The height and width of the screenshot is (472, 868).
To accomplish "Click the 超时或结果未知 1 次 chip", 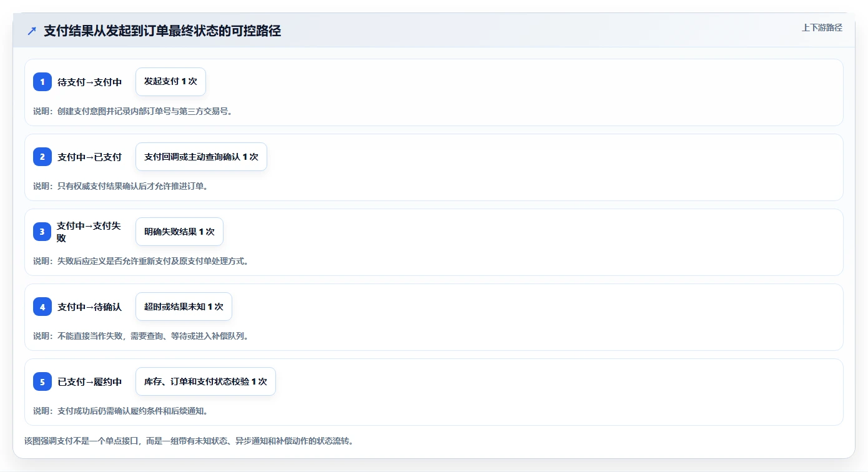I will [184, 307].
